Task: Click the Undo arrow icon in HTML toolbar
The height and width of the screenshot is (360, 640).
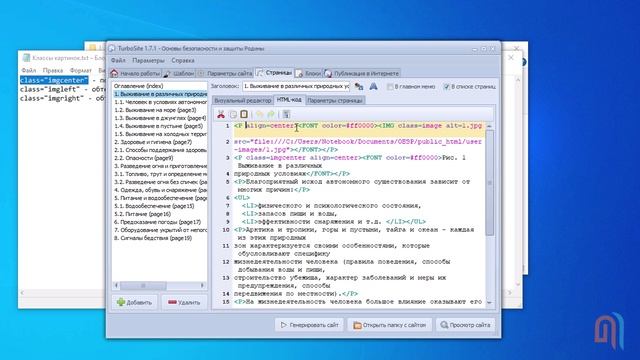Action: (260, 114)
